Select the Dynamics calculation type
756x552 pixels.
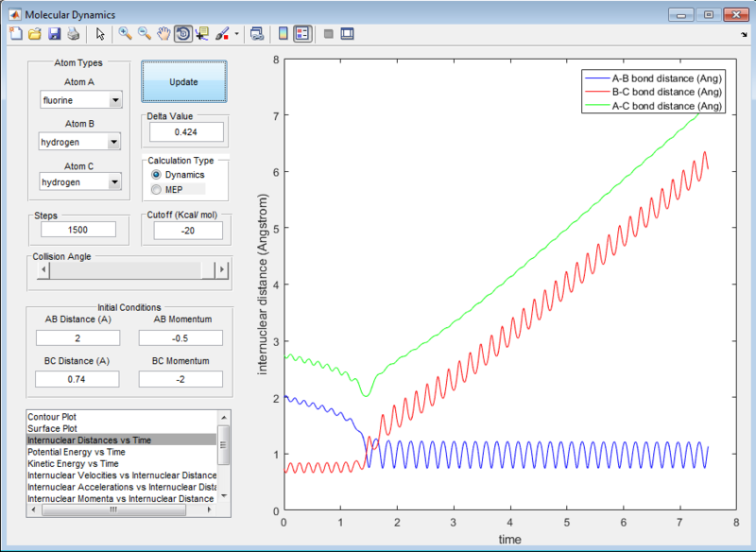pos(157,175)
